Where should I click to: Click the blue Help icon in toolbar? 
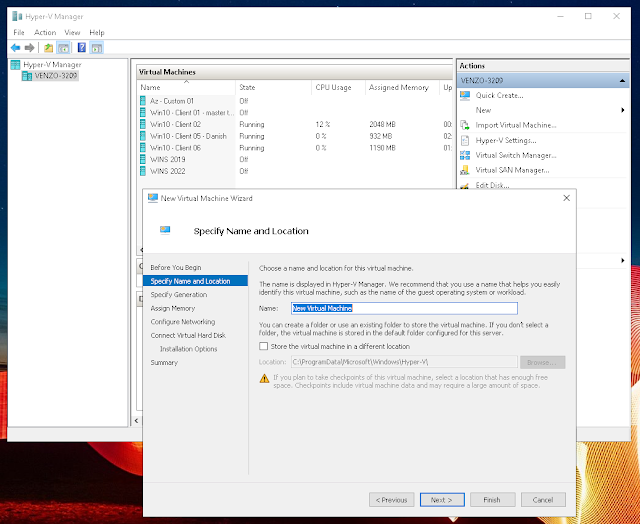[x=80, y=48]
